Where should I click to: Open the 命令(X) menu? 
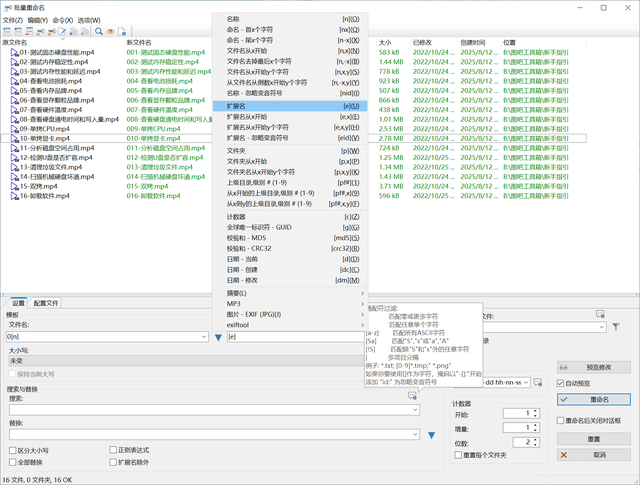point(62,20)
